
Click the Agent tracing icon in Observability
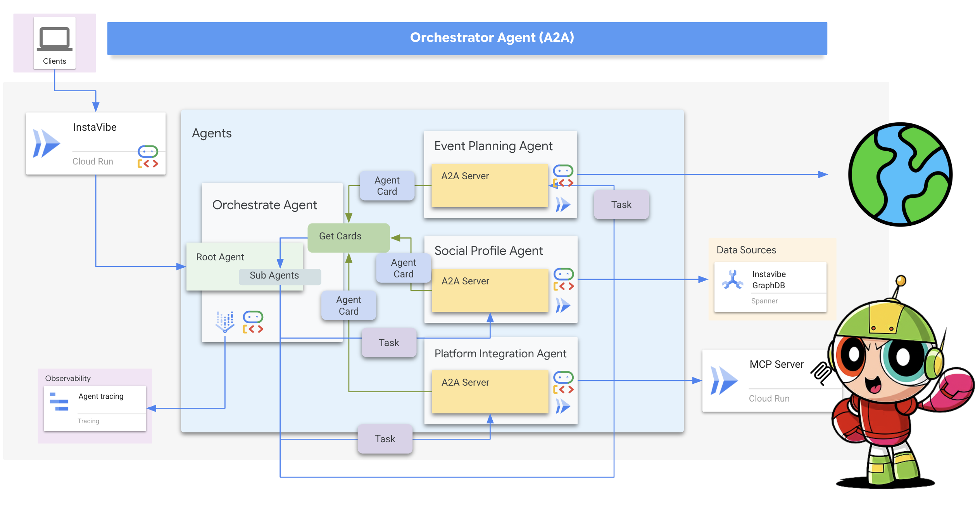click(x=59, y=402)
